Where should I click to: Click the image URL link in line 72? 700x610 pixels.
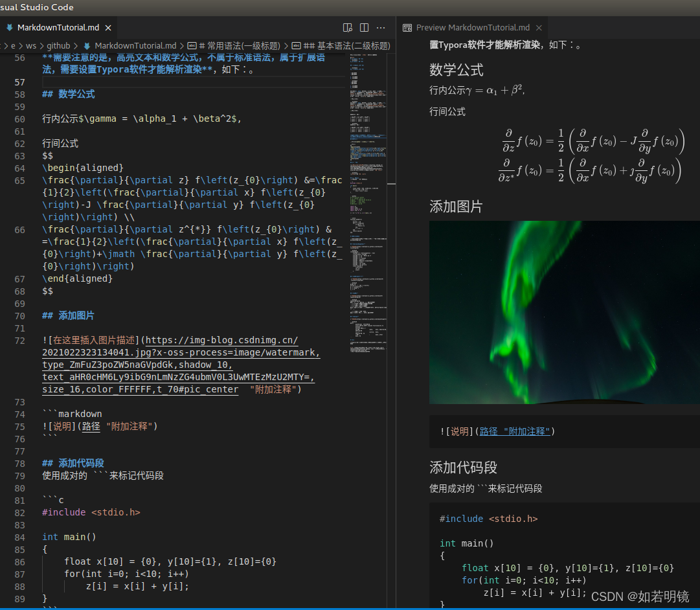[x=181, y=365]
